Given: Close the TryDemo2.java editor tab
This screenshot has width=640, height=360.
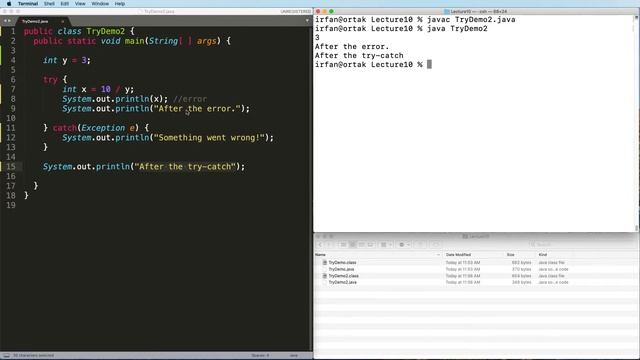Looking at the screenshot, I should coord(62,21).
